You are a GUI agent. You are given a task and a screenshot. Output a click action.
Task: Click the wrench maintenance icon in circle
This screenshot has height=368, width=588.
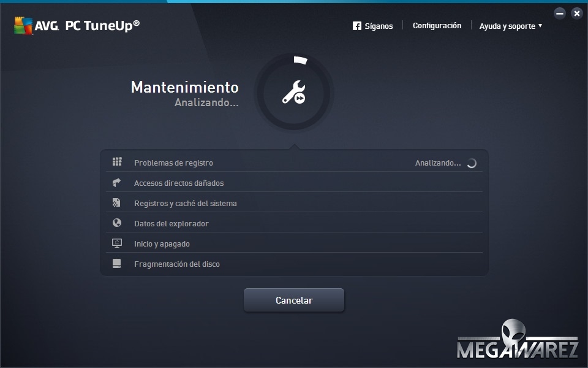(293, 93)
